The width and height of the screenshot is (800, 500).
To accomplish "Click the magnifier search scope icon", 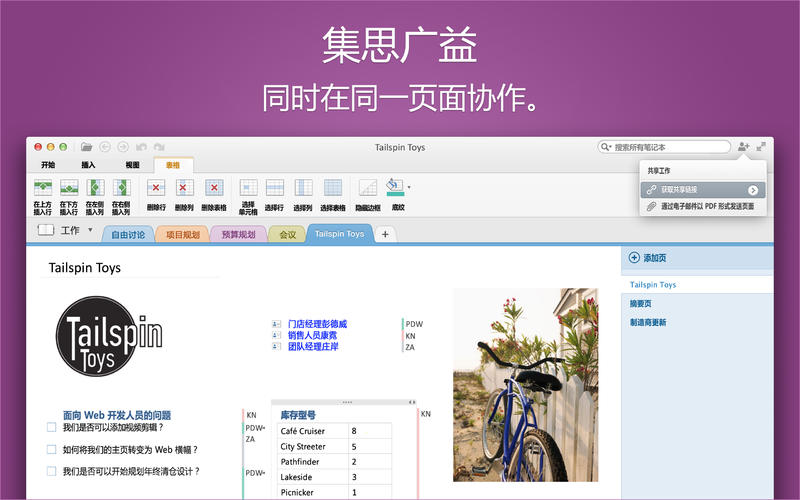I will (606, 147).
